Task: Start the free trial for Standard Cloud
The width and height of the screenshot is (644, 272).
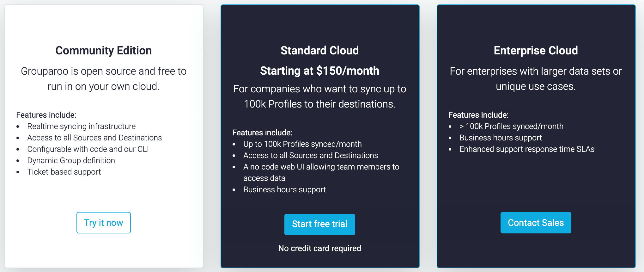Action: (320, 225)
